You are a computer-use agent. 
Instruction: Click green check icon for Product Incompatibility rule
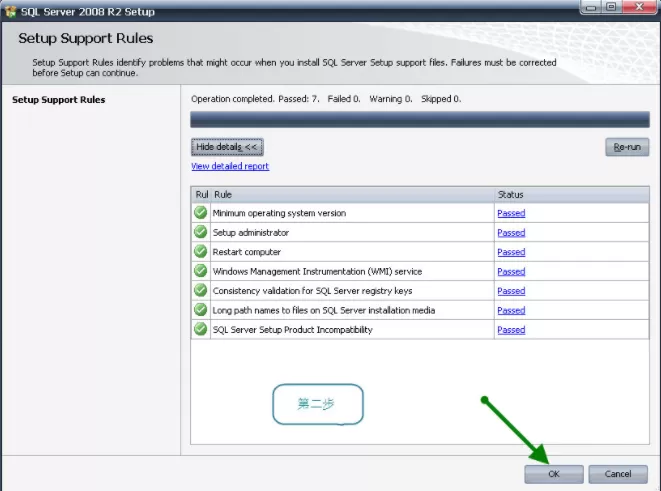click(x=201, y=329)
